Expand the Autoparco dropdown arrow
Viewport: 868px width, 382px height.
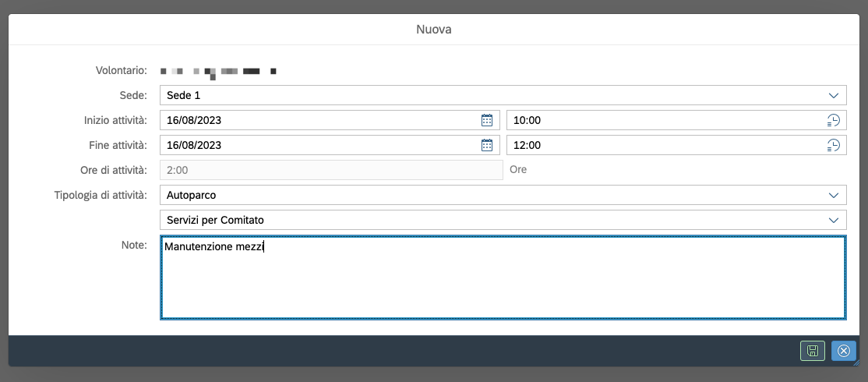833,195
